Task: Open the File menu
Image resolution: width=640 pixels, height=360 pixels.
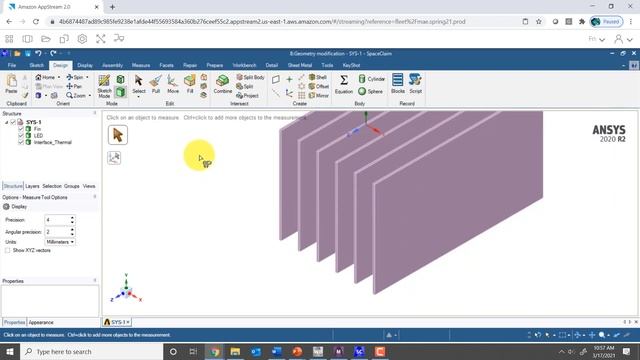Action: tap(12, 65)
